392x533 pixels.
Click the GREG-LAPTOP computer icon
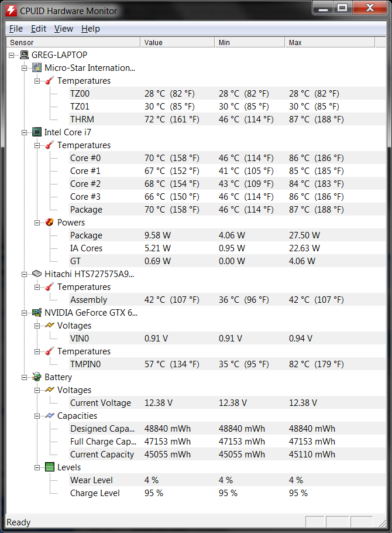(24, 55)
